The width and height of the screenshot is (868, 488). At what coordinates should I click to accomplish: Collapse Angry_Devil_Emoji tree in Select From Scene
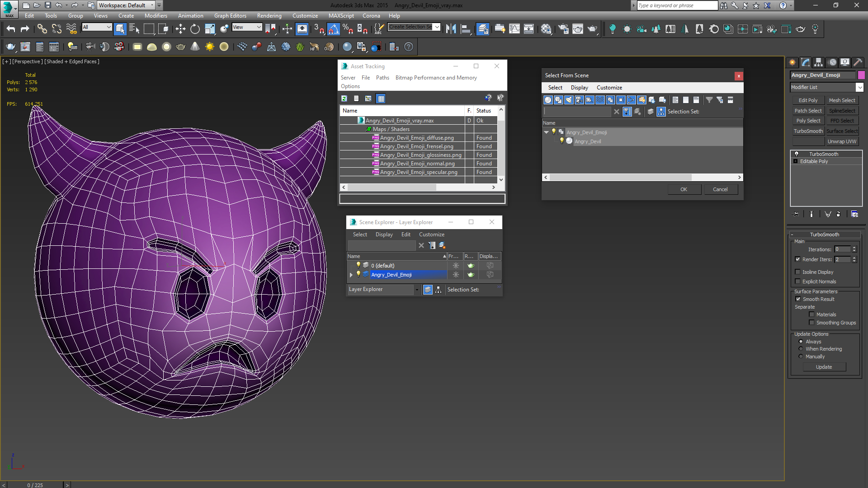[546, 132]
